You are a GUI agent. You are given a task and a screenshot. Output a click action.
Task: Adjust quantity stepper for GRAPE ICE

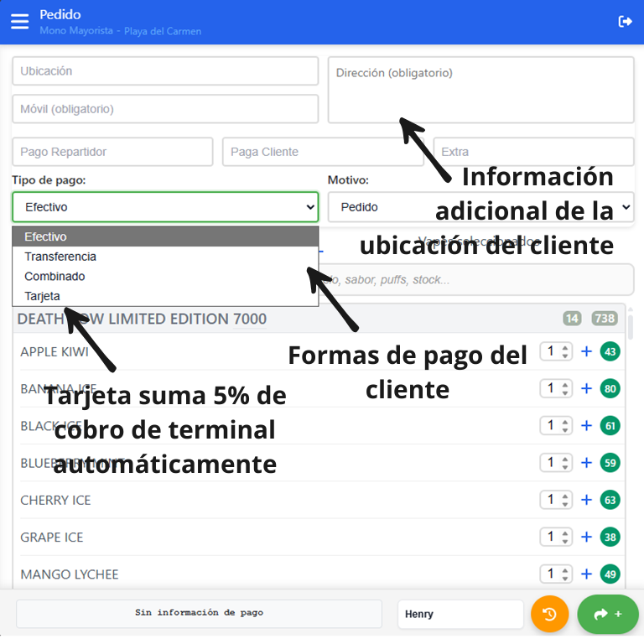555,537
